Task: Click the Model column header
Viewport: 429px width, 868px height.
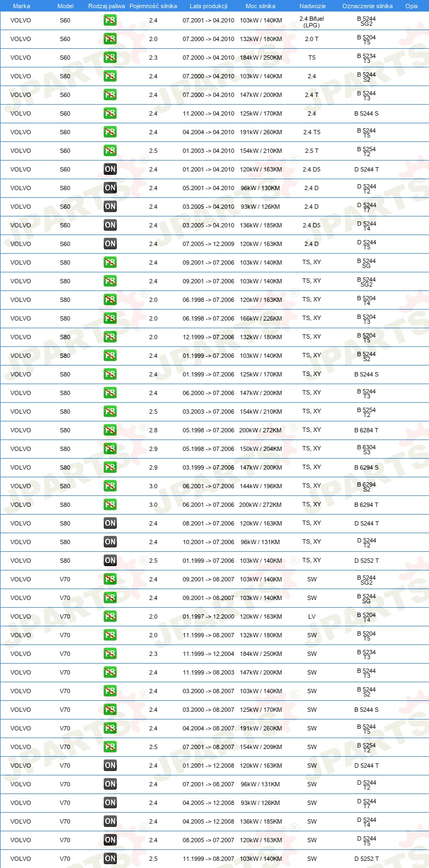Action: 65,6
